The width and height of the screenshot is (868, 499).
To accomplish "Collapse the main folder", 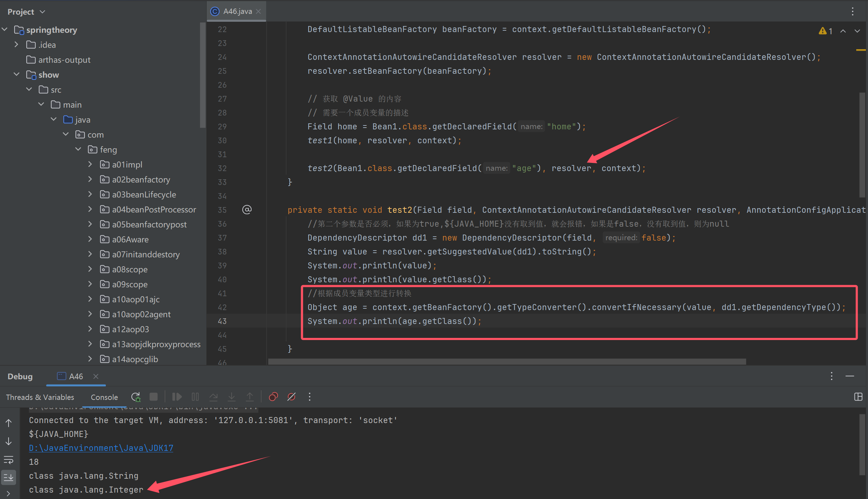I will pyautogui.click(x=41, y=104).
